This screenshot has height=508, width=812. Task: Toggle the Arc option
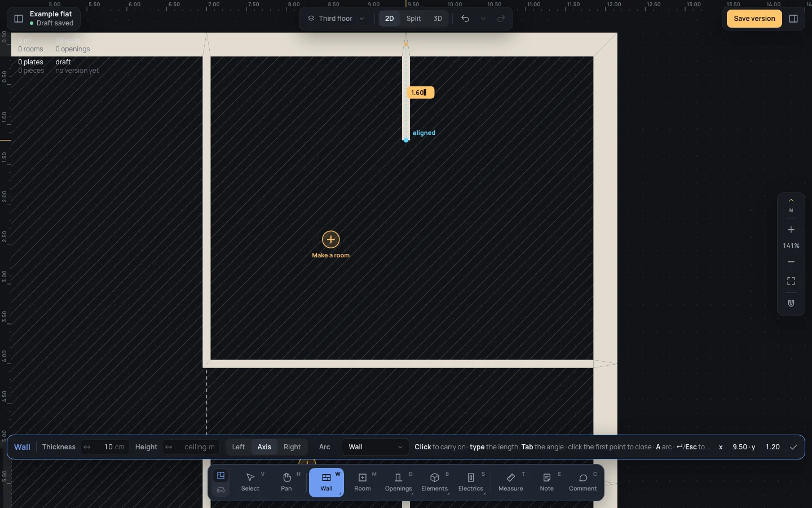(x=325, y=447)
